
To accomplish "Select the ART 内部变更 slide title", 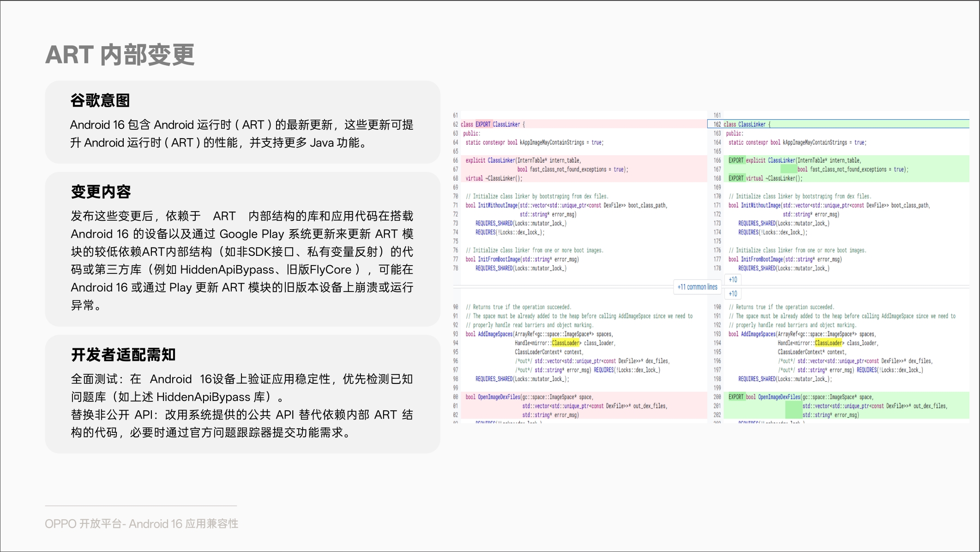I will pyautogui.click(x=120, y=55).
